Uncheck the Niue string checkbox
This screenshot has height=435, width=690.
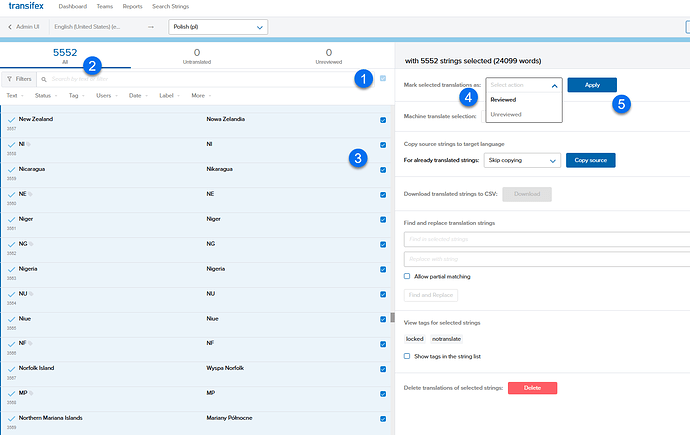pyautogui.click(x=383, y=319)
